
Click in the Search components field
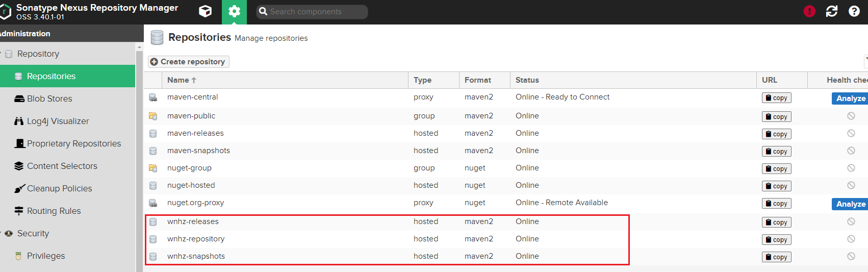point(312,12)
